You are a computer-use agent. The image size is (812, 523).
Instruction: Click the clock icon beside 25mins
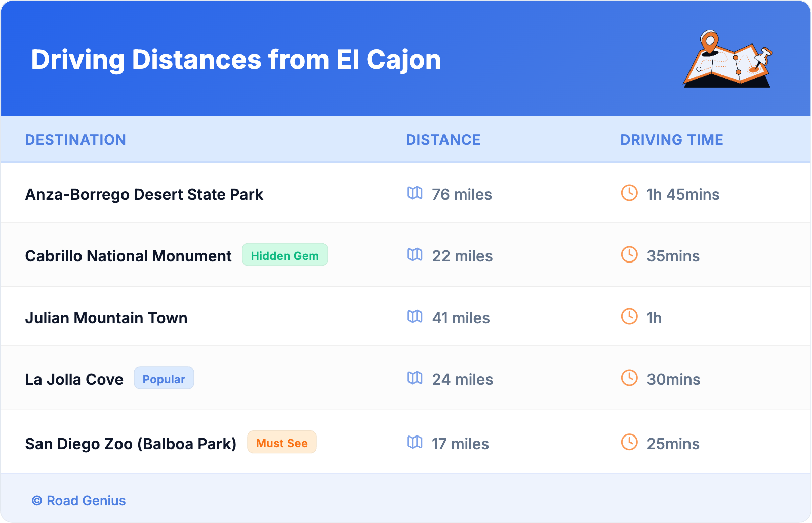point(629,442)
